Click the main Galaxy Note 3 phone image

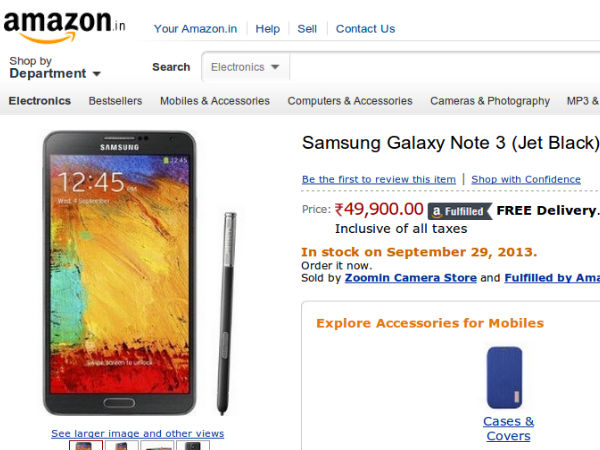tap(120, 272)
